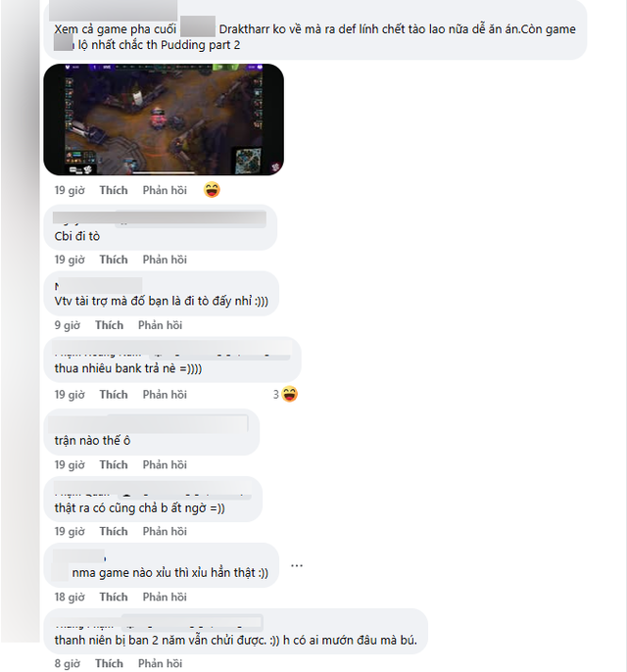
Task: Reply to the 'Vtv tài trợ' comment
Action: coord(160,325)
